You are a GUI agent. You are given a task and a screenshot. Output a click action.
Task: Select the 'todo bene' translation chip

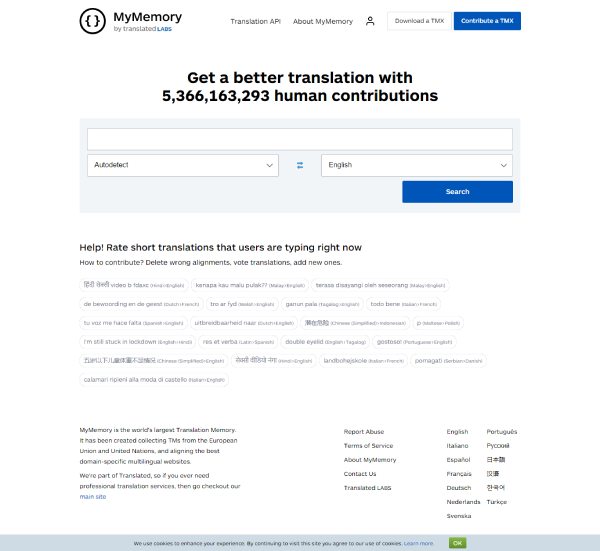point(403,304)
